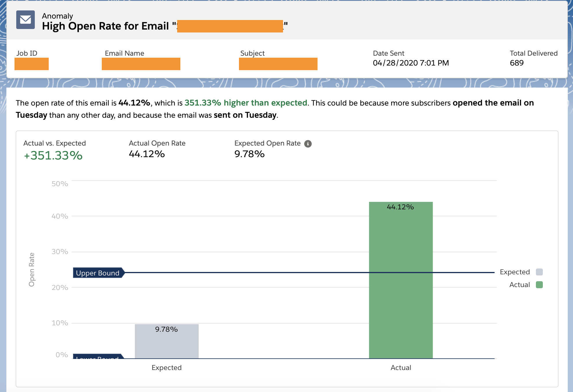The height and width of the screenshot is (392, 573).
Task: Click the redacted Email Name value
Action: (x=141, y=64)
